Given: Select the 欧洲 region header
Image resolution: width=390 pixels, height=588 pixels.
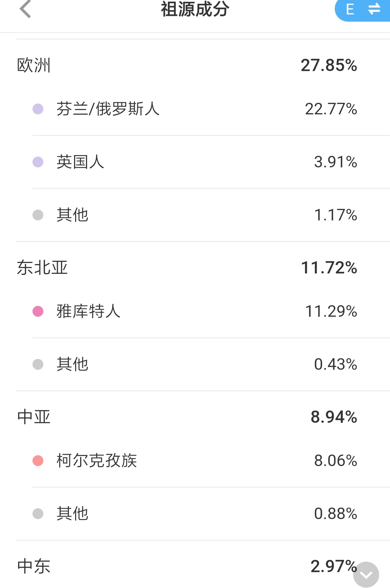Looking at the screenshot, I should click(x=195, y=65).
